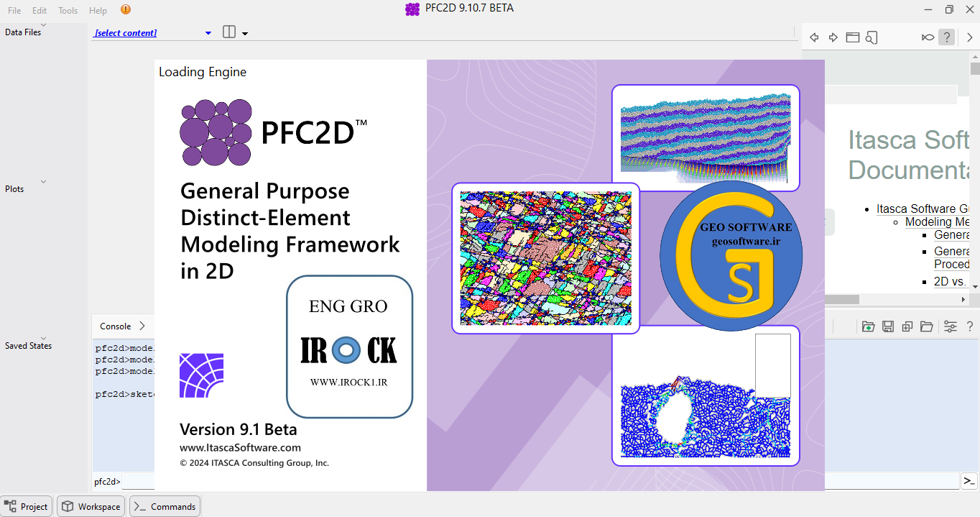
Task: Collapse the Data Files section chevron
Action: pos(43,25)
